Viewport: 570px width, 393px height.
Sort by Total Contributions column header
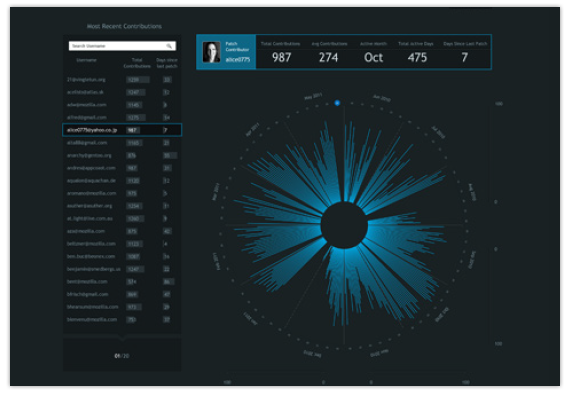[137, 63]
